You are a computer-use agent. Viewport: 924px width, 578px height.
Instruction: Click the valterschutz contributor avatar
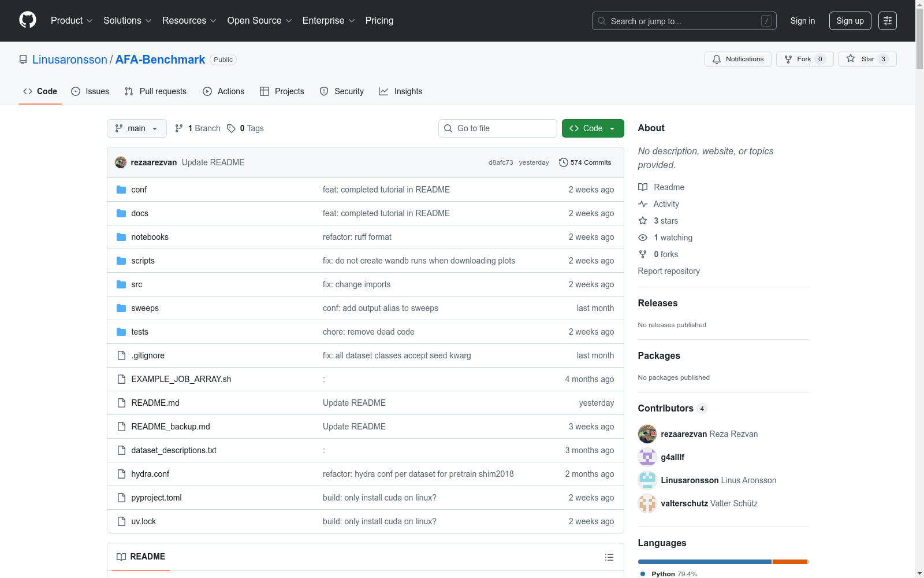click(647, 503)
